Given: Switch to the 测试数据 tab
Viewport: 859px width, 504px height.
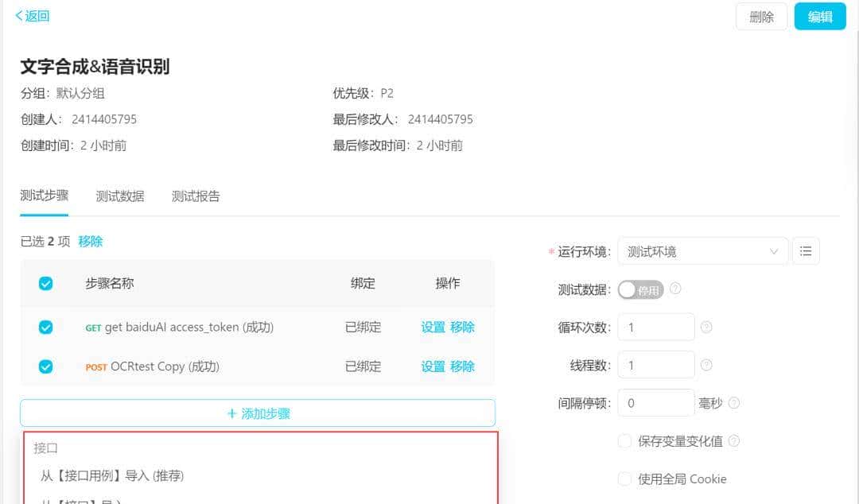Looking at the screenshot, I should pyautogui.click(x=119, y=196).
